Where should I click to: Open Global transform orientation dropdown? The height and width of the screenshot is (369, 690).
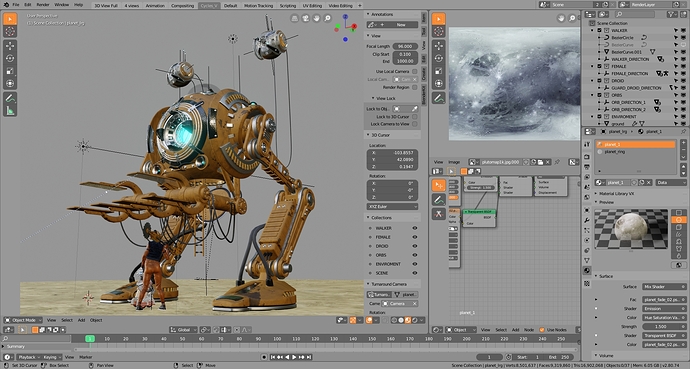click(184, 329)
